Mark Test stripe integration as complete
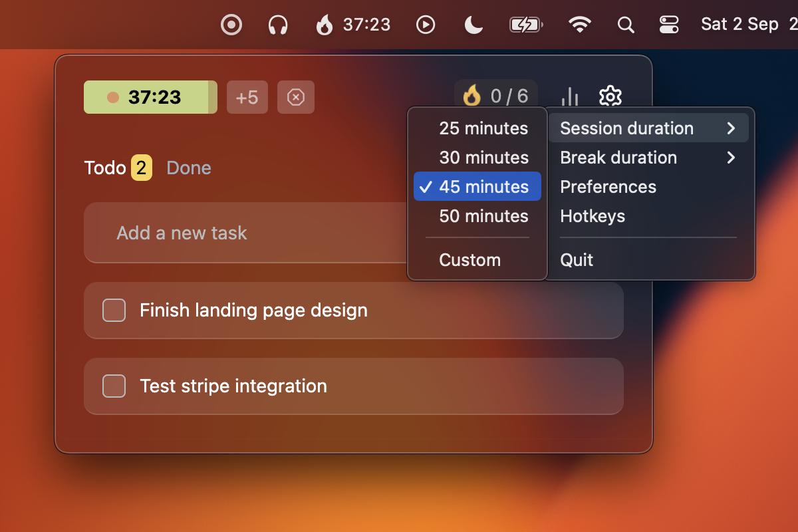The height and width of the screenshot is (532, 798). coord(114,386)
